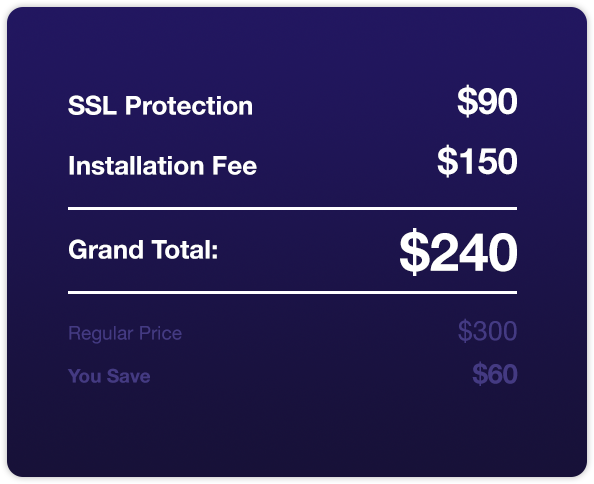Click the You Save label

point(109,376)
